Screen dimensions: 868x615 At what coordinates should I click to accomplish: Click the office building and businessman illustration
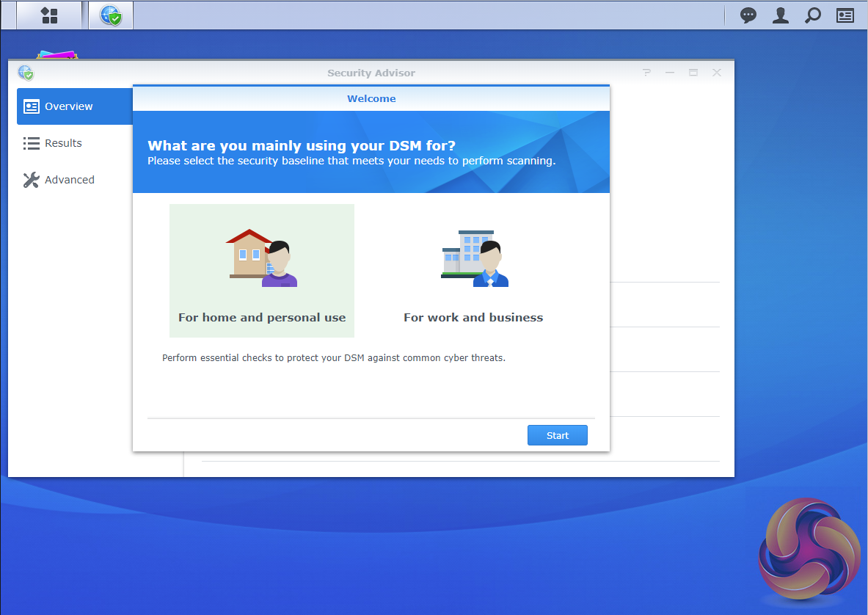tap(475, 258)
